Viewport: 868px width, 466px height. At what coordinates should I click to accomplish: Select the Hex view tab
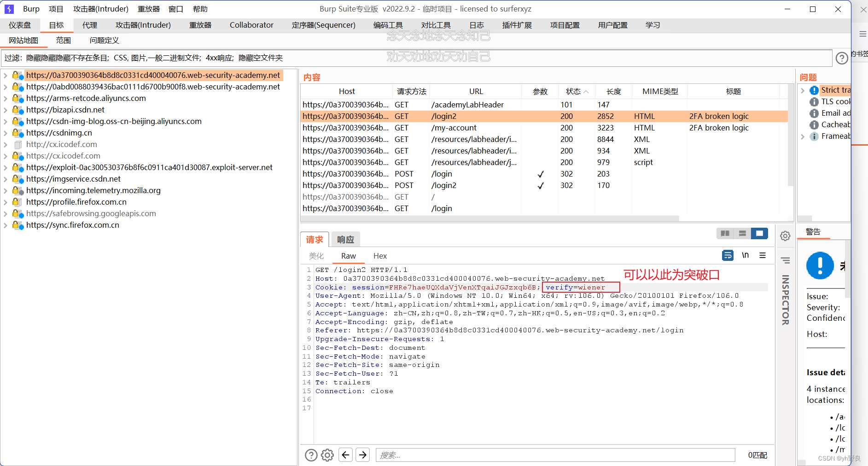pos(380,256)
